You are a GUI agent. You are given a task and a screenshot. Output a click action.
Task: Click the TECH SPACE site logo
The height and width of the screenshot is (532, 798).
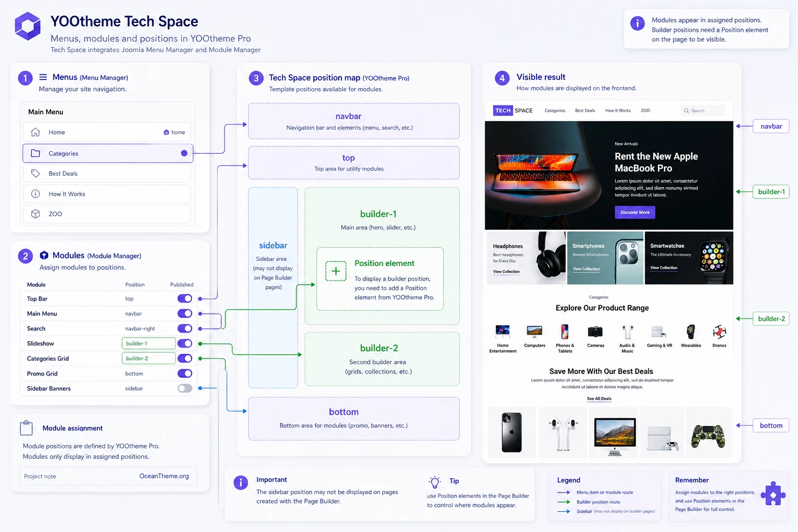point(513,111)
